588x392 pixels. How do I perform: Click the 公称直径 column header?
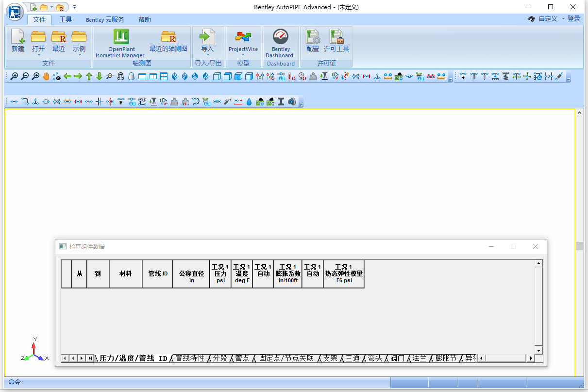coord(191,274)
